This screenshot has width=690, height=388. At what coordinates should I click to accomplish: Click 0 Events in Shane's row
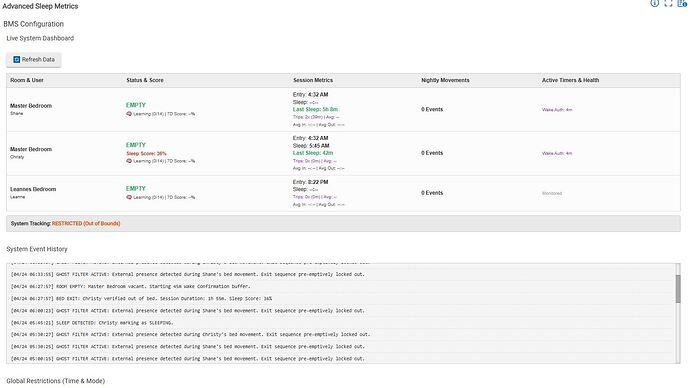432,110
